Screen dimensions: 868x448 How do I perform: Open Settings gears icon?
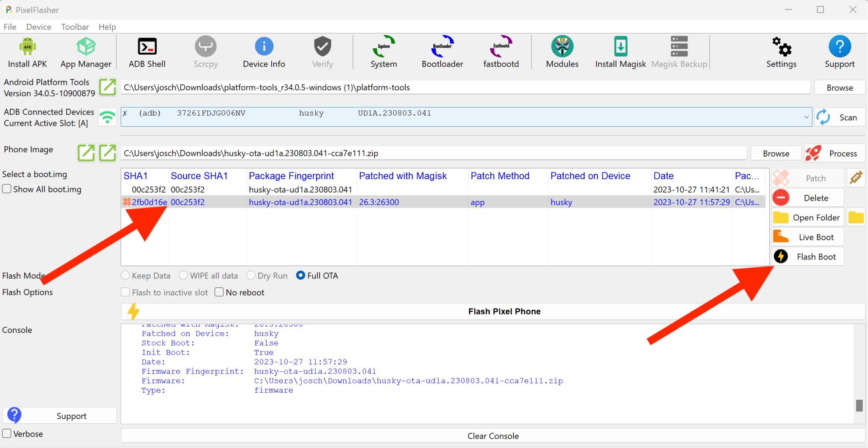pos(782,47)
